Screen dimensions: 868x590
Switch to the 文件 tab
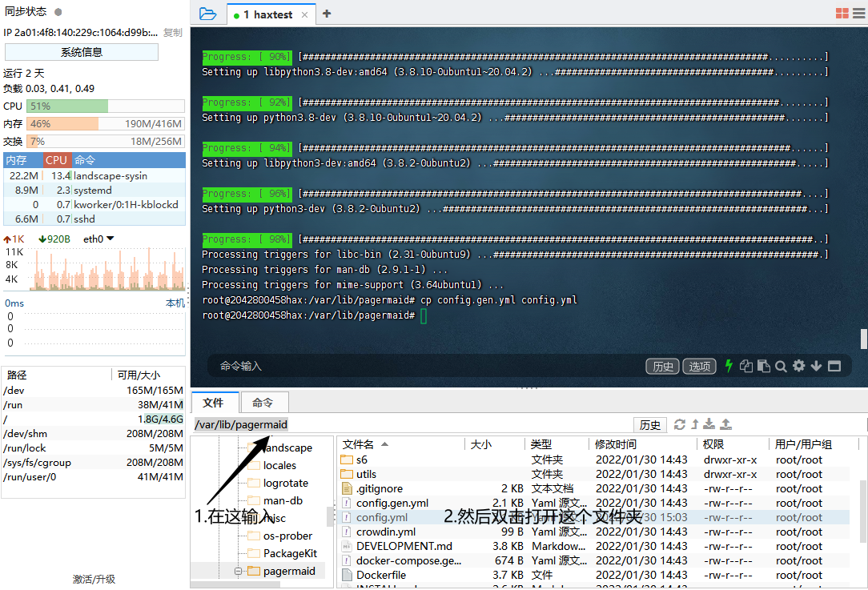tap(214, 403)
